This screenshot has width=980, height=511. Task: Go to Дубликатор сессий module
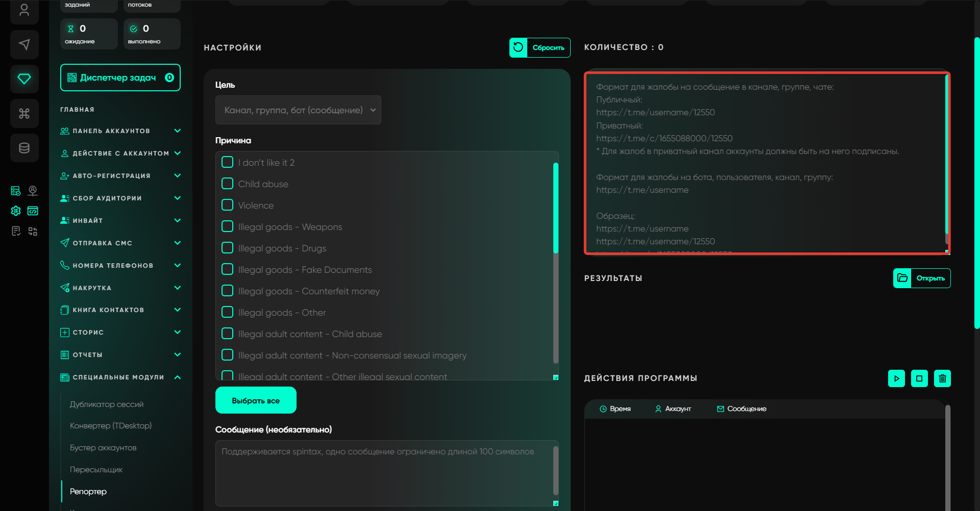(107, 404)
